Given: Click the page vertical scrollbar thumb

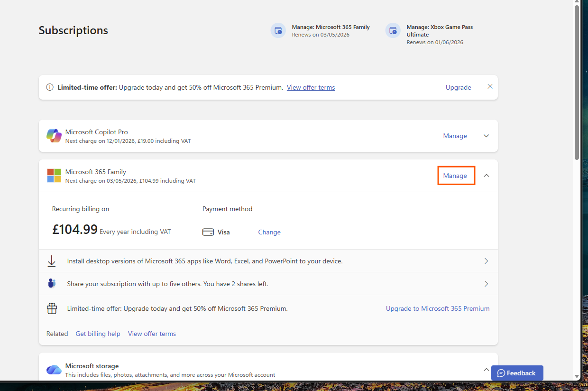Looking at the screenshot, I should click(x=577, y=83).
